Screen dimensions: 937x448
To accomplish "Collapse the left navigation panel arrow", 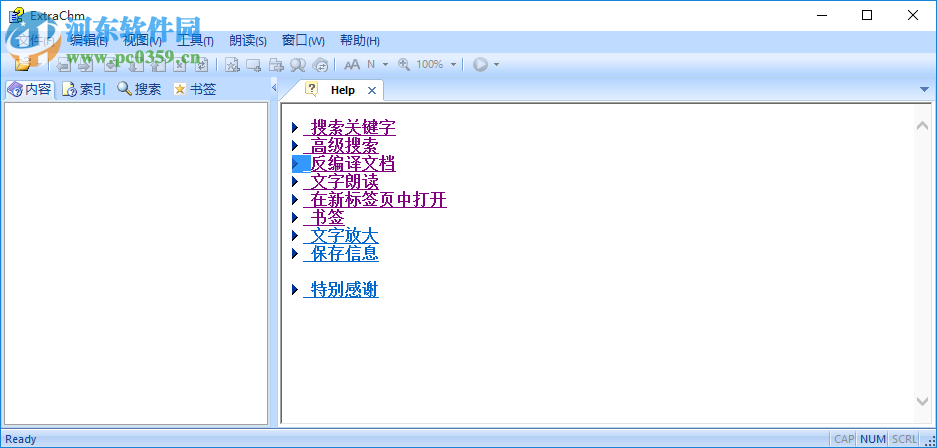I will point(274,88).
